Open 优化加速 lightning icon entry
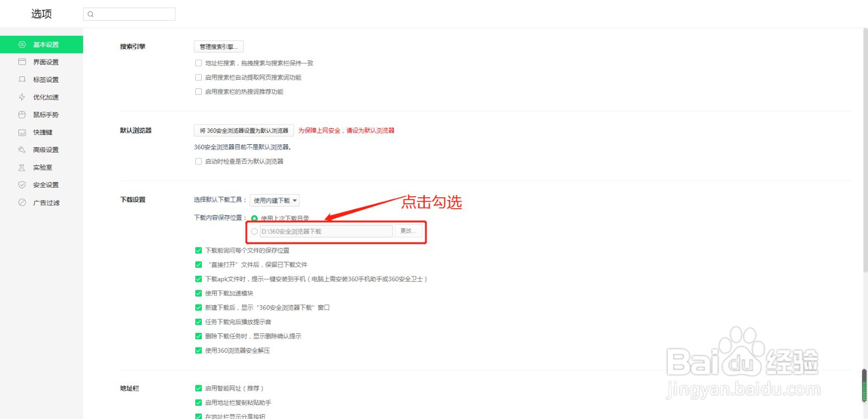This screenshot has height=419, width=868. 41,97
